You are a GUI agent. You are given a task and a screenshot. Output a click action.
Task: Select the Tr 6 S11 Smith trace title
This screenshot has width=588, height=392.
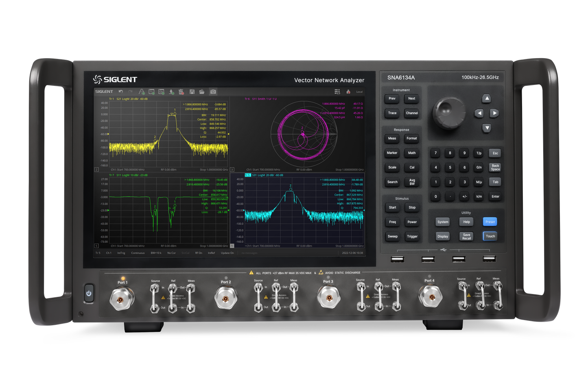[260, 99]
